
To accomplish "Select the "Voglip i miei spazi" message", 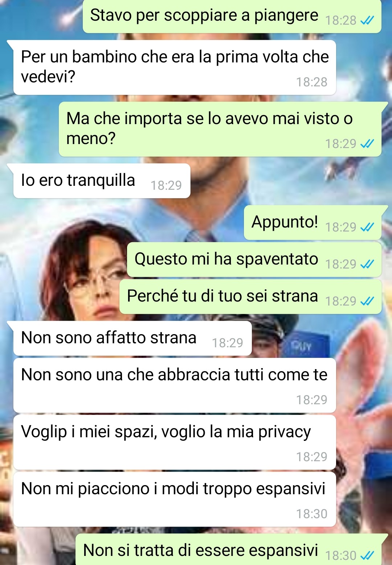I will pos(175,442).
